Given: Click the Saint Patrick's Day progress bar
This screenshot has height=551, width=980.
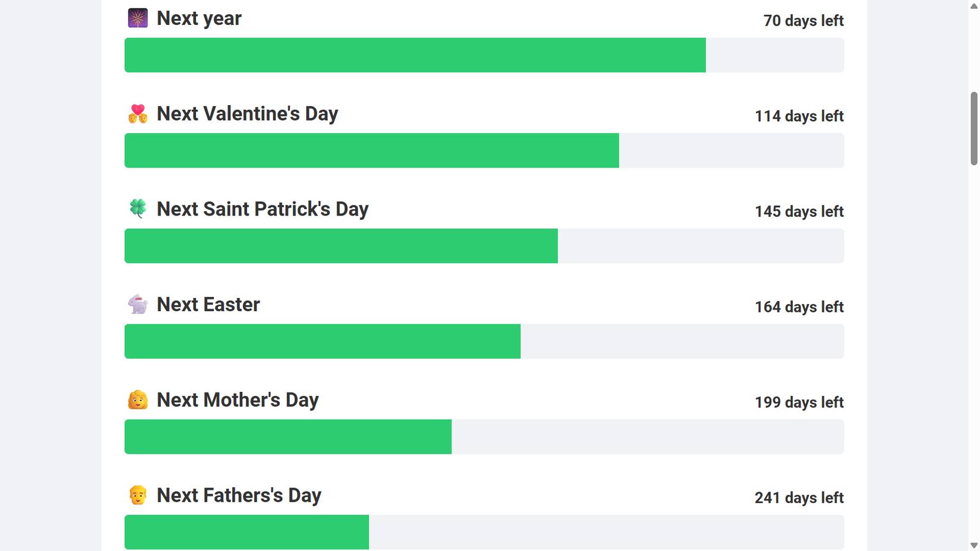Looking at the screenshot, I should click(483, 246).
